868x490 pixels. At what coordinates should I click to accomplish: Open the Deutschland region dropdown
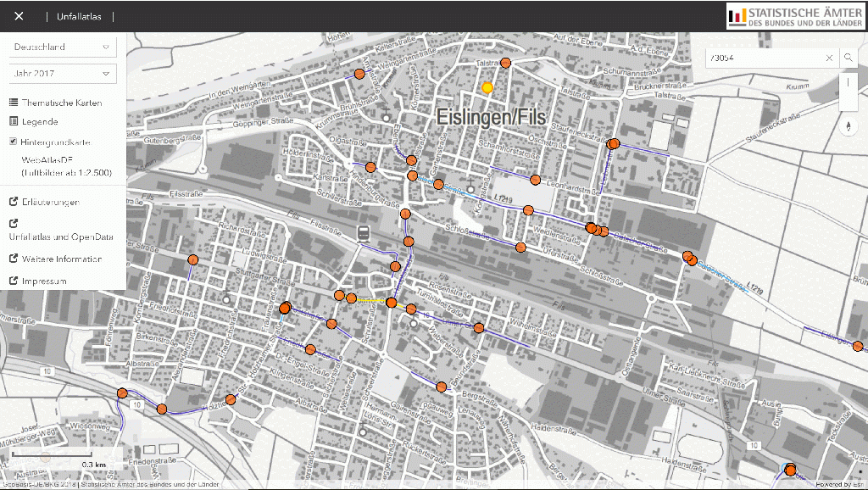point(62,47)
